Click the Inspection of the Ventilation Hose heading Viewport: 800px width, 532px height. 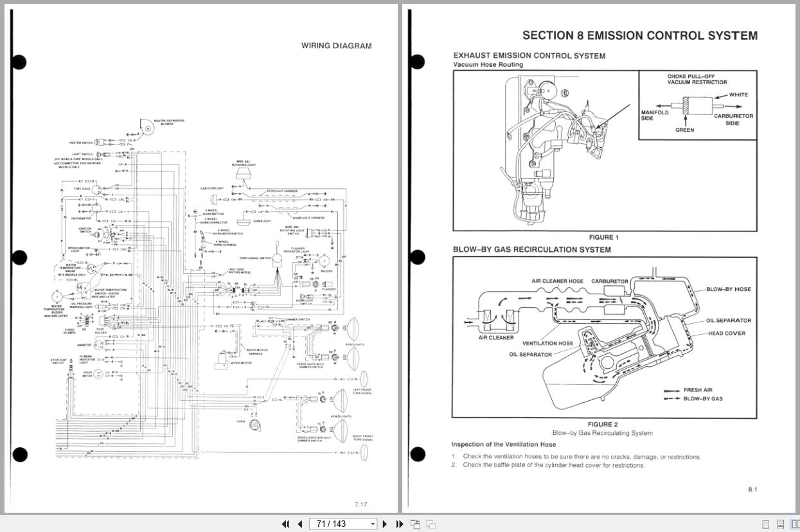click(504, 445)
